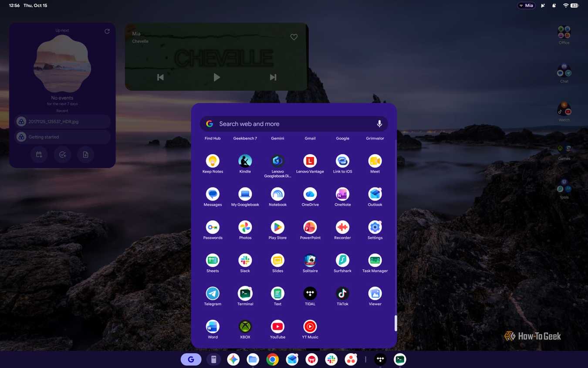Viewport: 588px width, 368px height.
Task: Launch the Recorder app
Action: 342,227
